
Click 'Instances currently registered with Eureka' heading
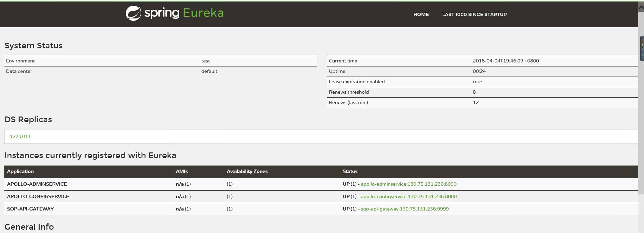90,155
